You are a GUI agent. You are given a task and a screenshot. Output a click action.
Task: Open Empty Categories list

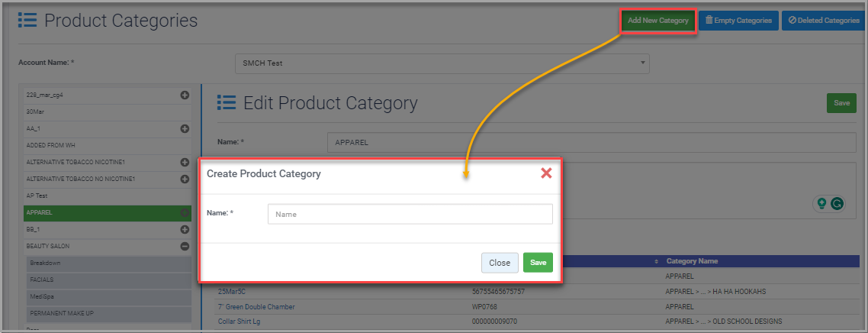tap(738, 21)
